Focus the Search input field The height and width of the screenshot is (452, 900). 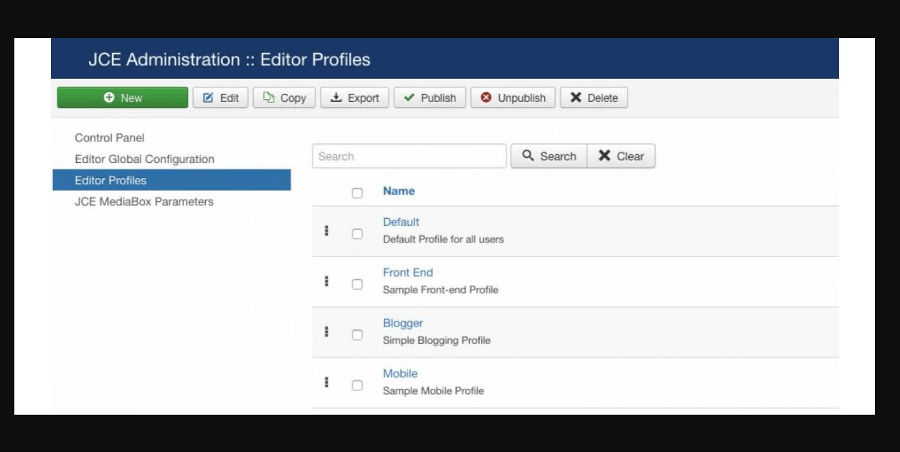pyautogui.click(x=409, y=156)
